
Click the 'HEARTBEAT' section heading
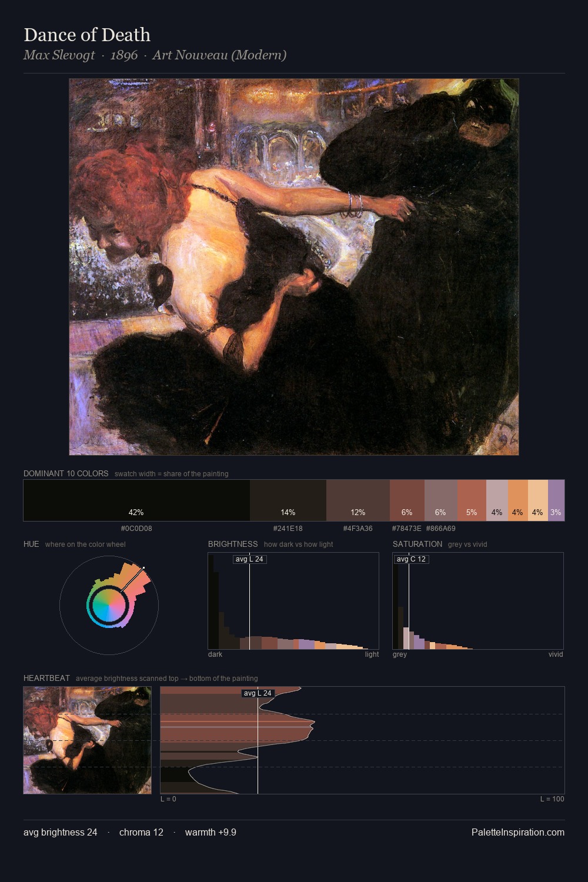pos(46,679)
